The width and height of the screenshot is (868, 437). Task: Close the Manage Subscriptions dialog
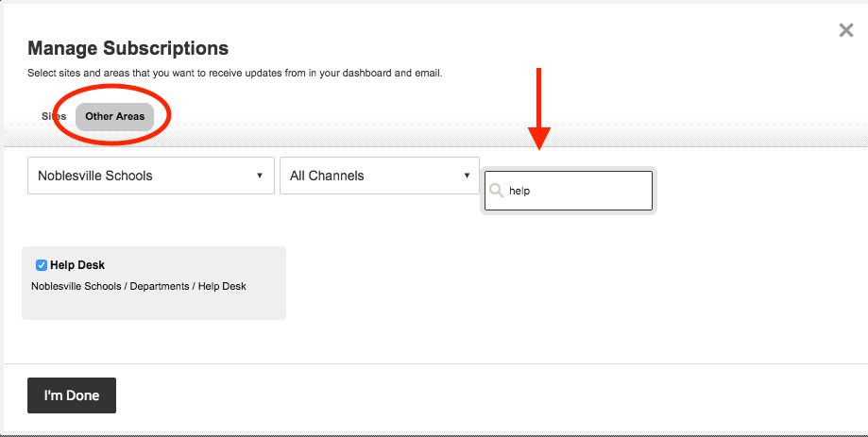click(846, 31)
